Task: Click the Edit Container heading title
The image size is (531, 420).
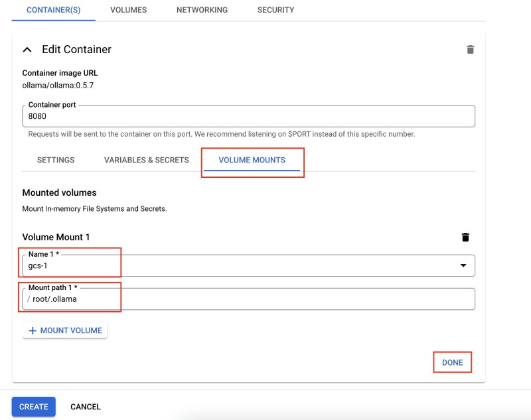Action: pos(76,50)
